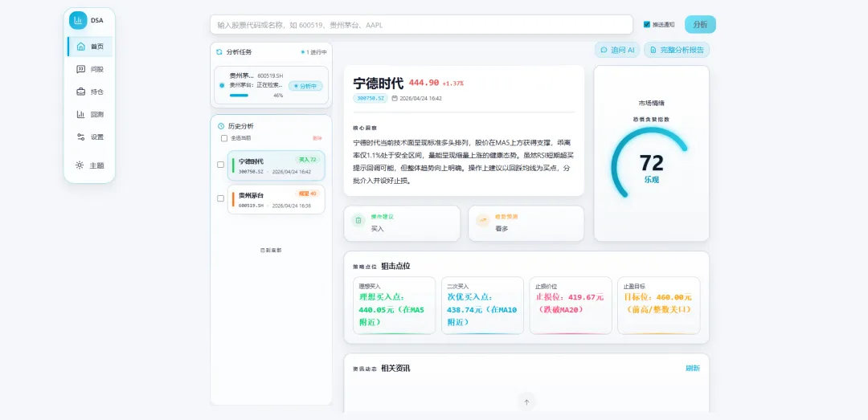Click the sentiment gauge showing 72
The image size is (868, 420).
651,162
